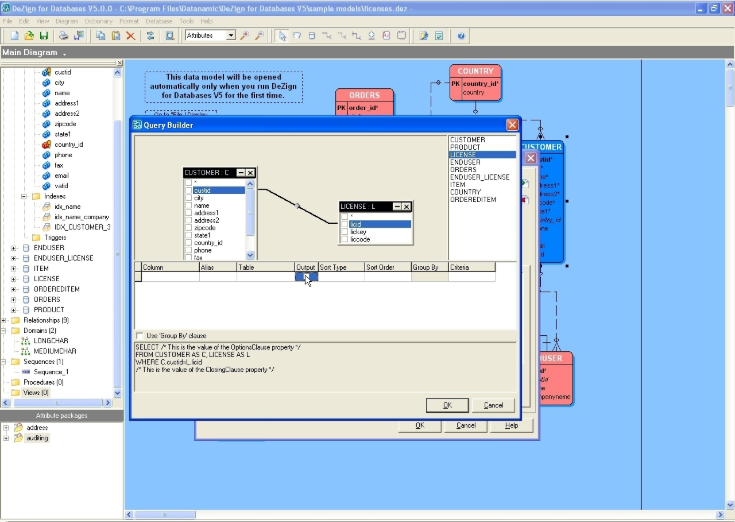Open the Dictionary menu
The height and width of the screenshot is (522, 735).
click(x=99, y=20)
